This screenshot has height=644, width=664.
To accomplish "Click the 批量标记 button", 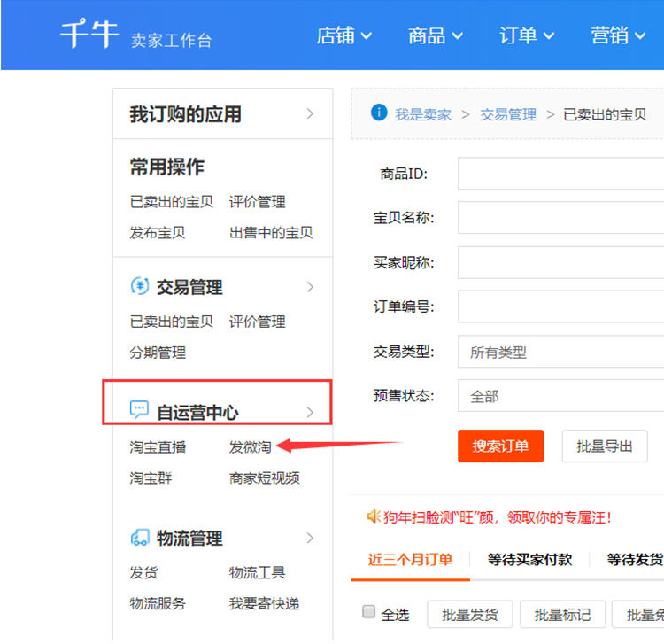I will pyautogui.click(x=562, y=614).
